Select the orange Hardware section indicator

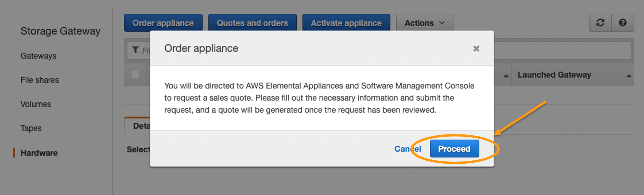(14, 153)
